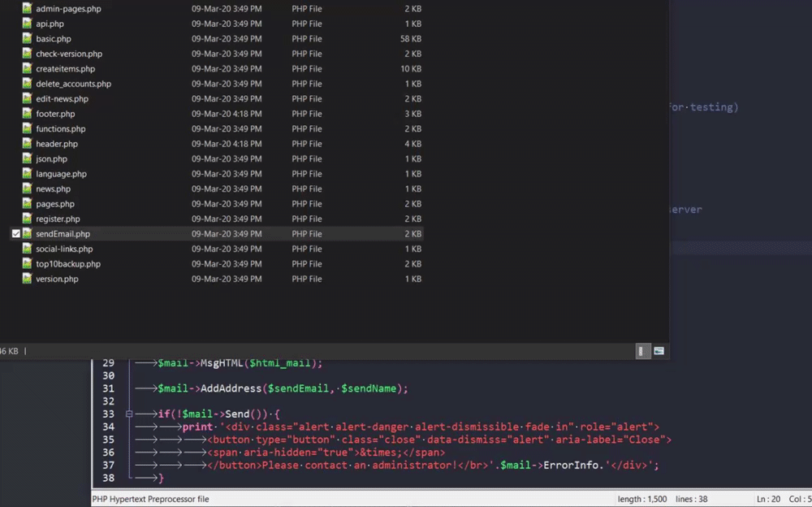This screenshot has height=507, width=812.
Task: Click the icon beside functions.php
Action: (27, 128)
